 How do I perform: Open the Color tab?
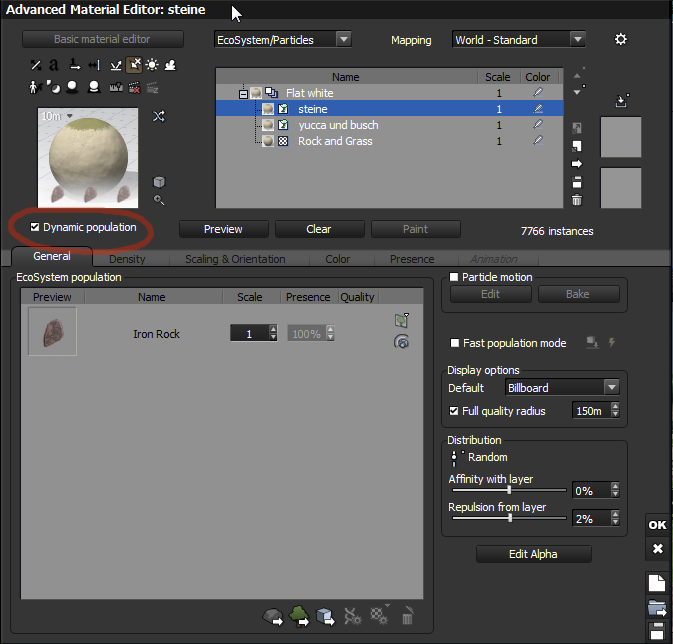coord(337,259)
